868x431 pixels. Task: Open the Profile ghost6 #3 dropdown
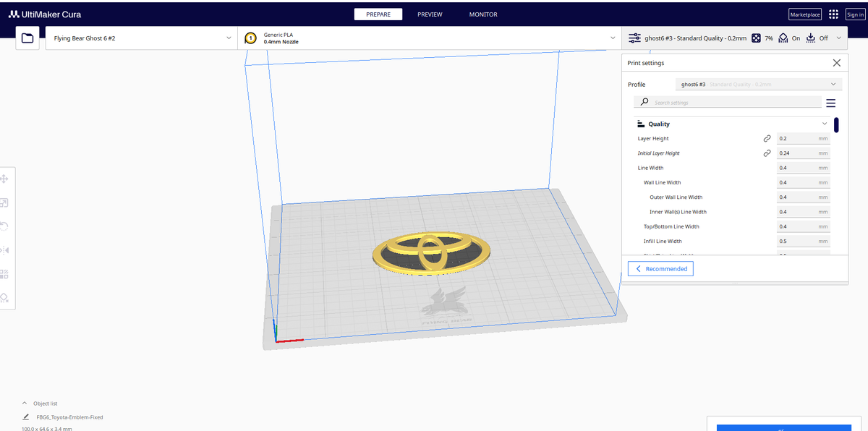(x=758, y=85)
